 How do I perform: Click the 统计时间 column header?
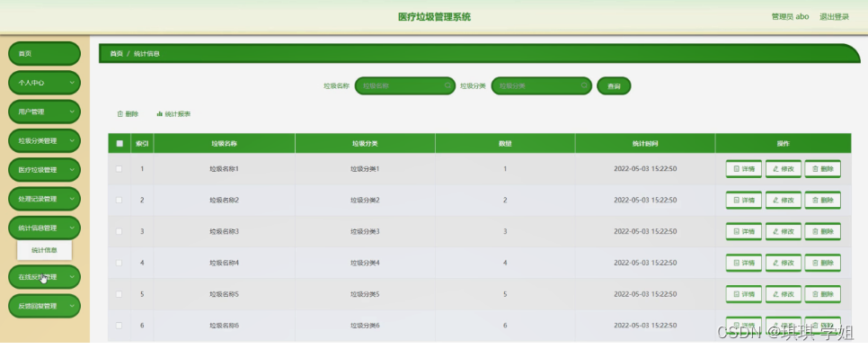click(x=645, y=144)
